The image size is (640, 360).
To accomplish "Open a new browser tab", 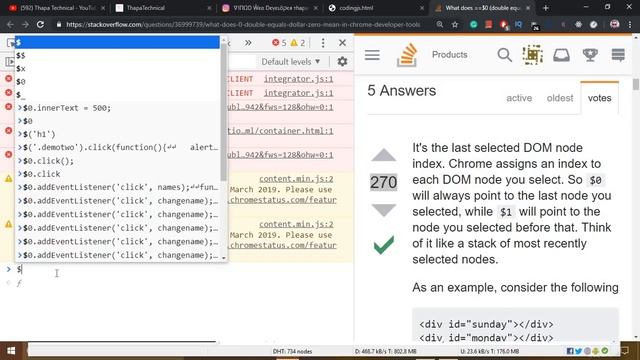I will 546,8.
